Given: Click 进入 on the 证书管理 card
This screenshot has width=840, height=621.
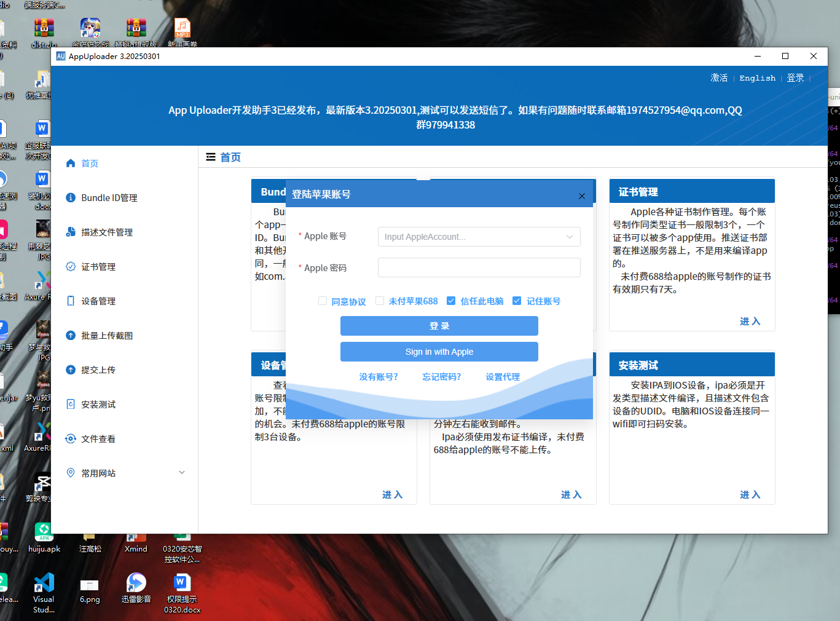Looking at the screenshot, I should pyautogui.click(x=750, y=322).
